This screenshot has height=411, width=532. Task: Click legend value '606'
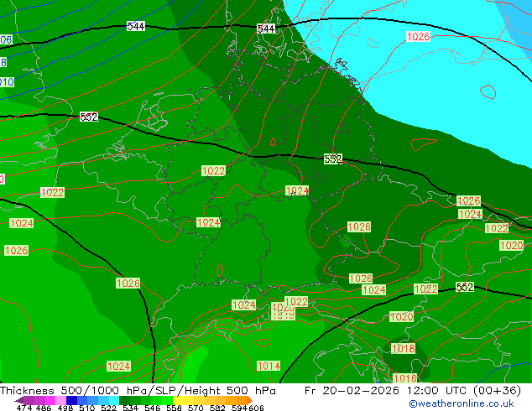tap(256, 408)
